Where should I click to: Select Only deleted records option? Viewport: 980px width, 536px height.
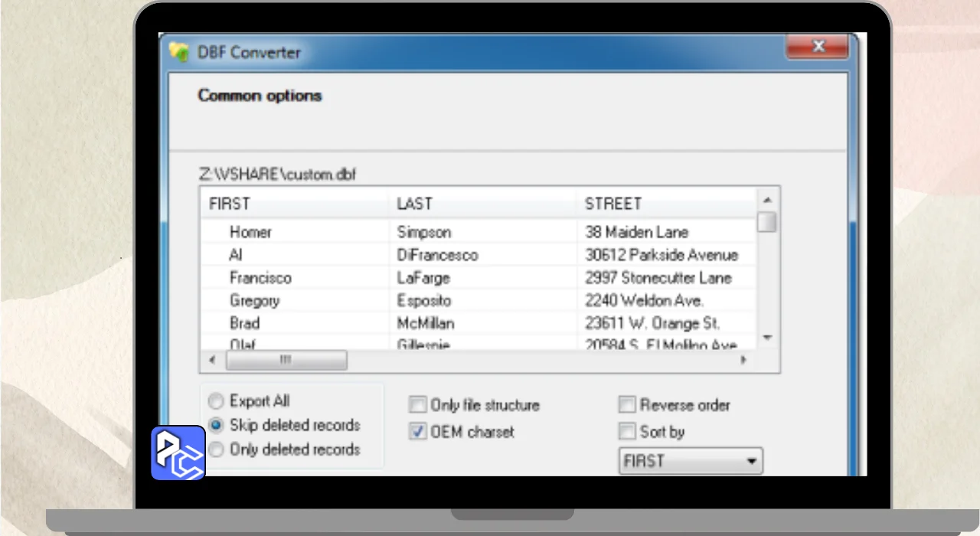[x=217, y=449]
